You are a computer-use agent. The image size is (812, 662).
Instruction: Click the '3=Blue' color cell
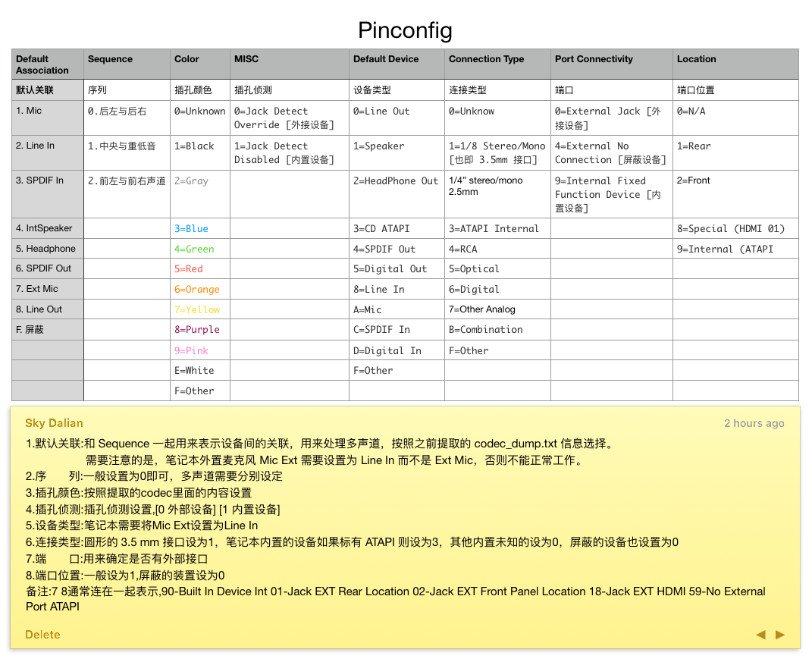200,228
